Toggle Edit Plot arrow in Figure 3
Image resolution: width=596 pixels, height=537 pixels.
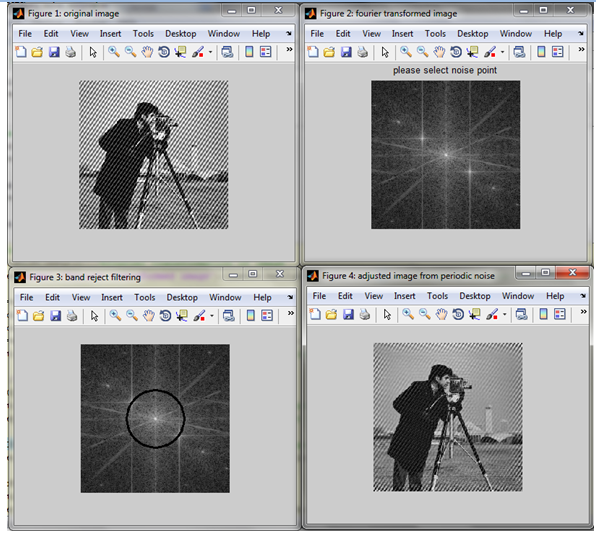94,315
